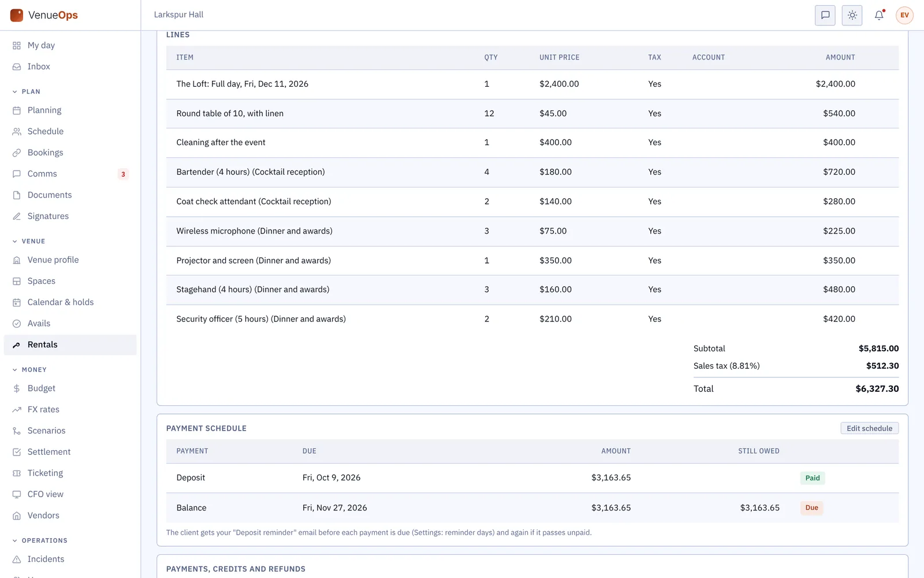Open Comms in the sidebar
The width and height of the screenshot is (924, 578).
(x=70, y=174)
